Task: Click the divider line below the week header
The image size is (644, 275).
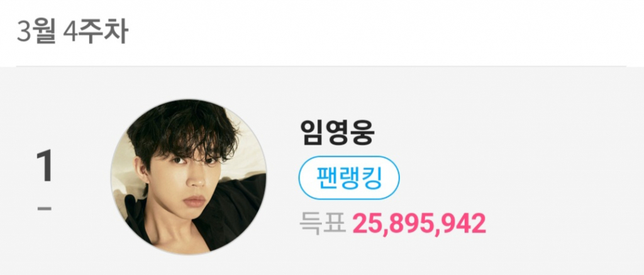Action: tap(321, 66)
